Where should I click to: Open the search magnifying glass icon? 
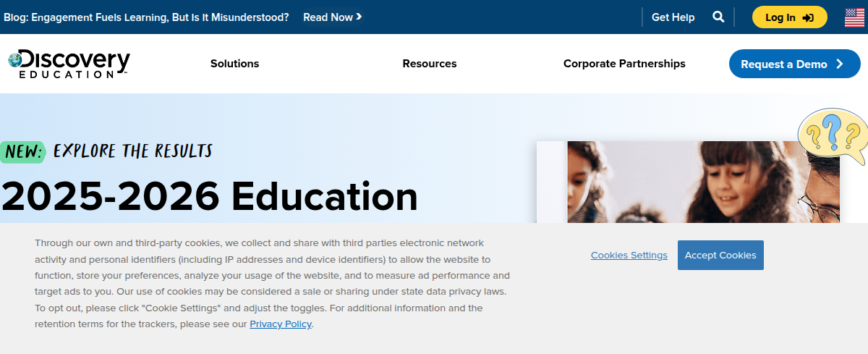coord(718,17)
